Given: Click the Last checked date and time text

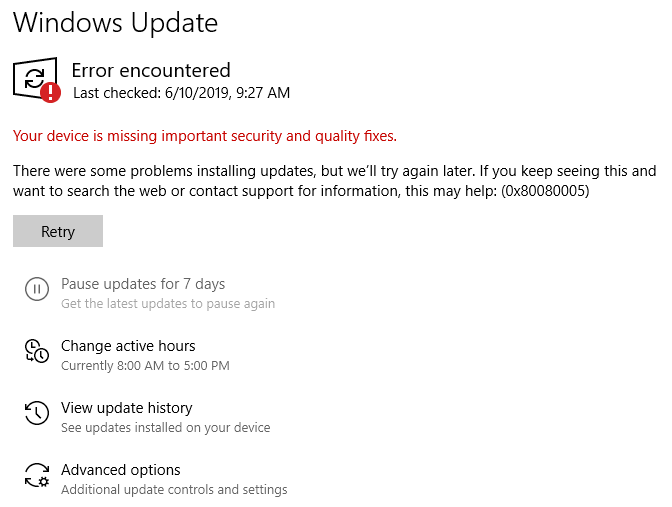Looking at the screenshot, I should [182, 93].
